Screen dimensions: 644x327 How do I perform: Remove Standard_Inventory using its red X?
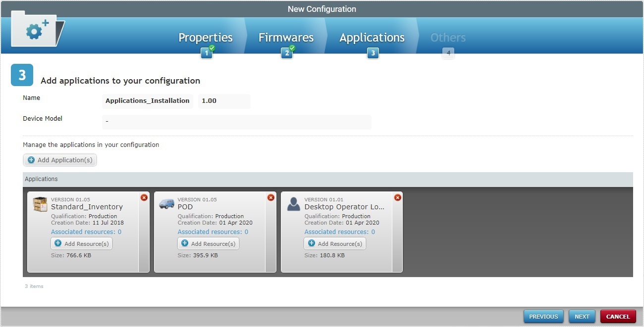pyautogui.click(x=144, y=197)
